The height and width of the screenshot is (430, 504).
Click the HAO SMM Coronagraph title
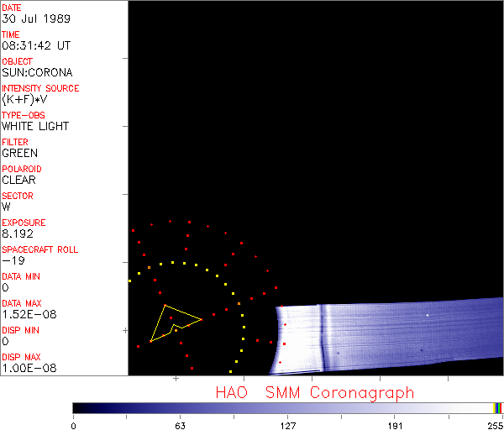pos(315,392)
